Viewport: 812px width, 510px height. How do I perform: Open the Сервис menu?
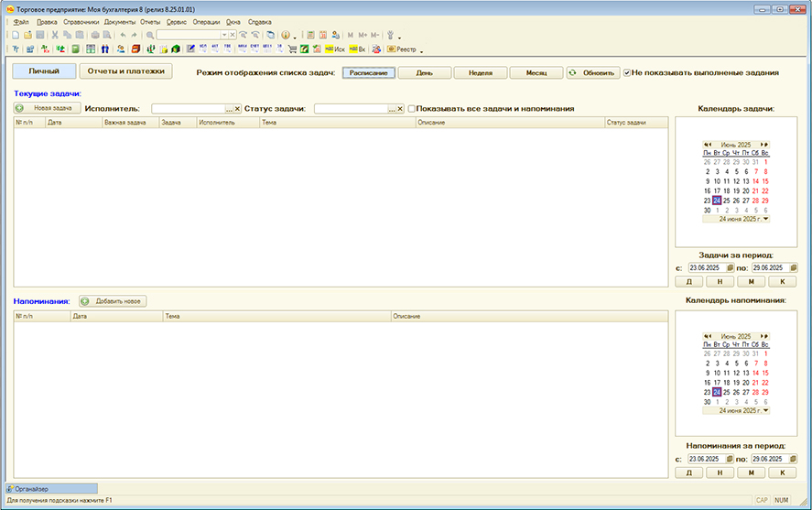point(177,21)
